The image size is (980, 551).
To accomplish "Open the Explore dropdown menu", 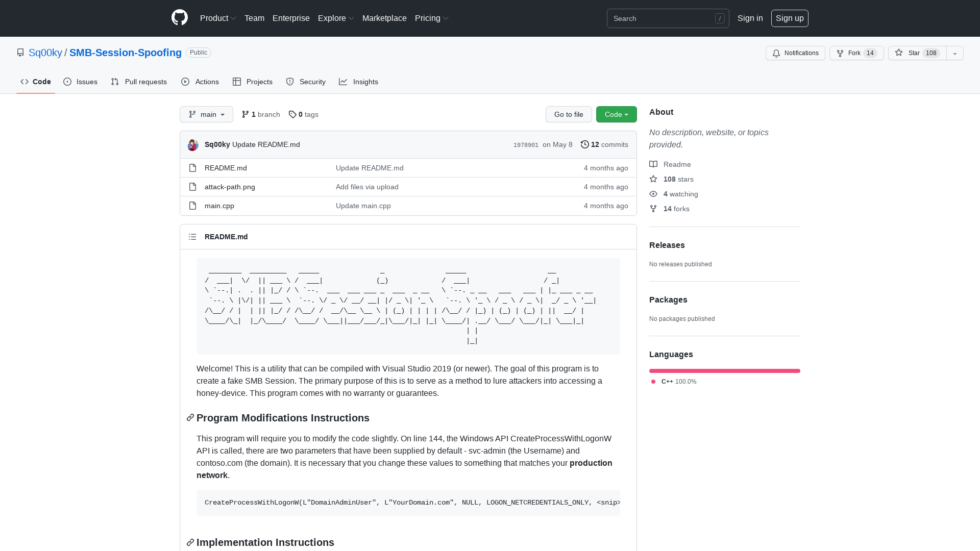I will 336,18.
